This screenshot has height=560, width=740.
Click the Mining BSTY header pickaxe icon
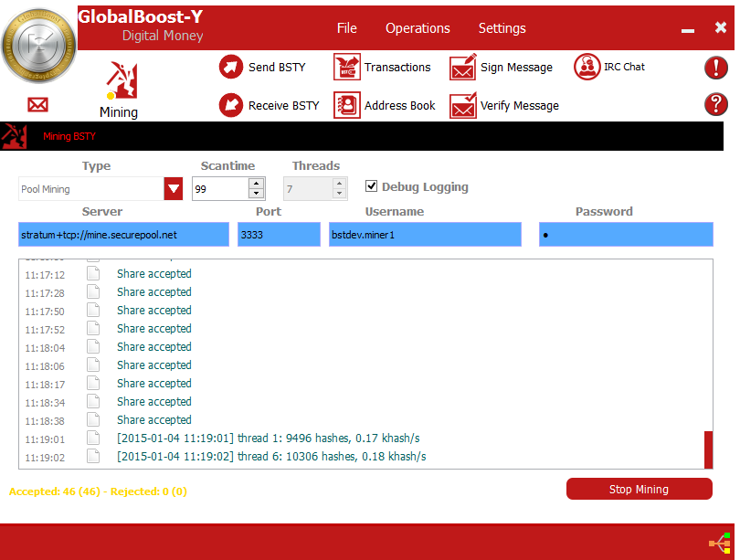(x=14, y=136)
